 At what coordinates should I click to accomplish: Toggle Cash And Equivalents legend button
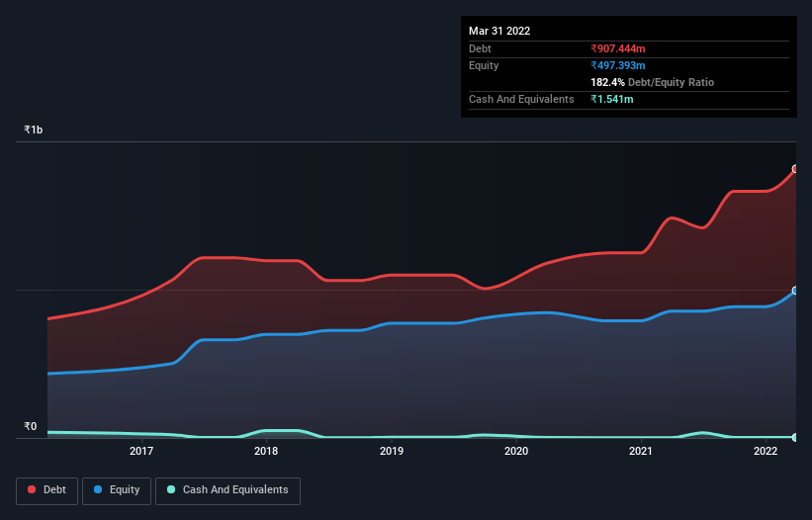(x=227, y=490)
